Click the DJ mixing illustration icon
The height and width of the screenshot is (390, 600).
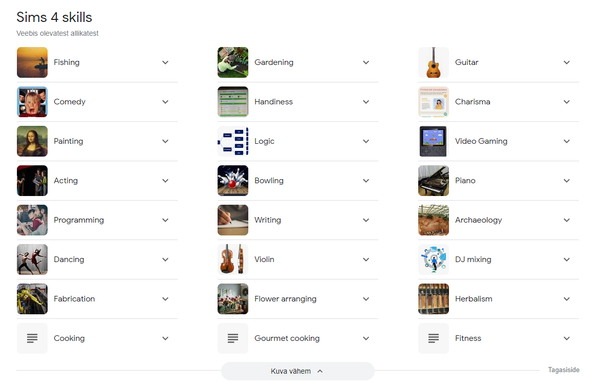pos(433,259)
